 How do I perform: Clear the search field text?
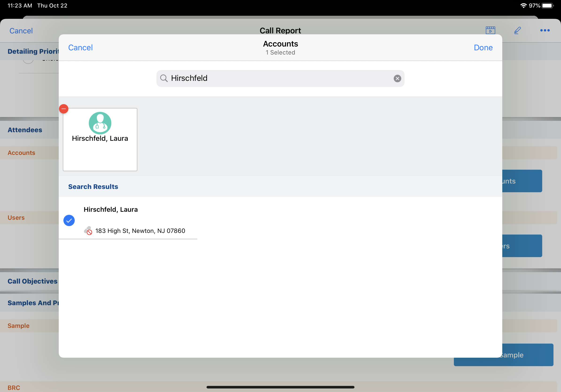(x=397, y=78)
